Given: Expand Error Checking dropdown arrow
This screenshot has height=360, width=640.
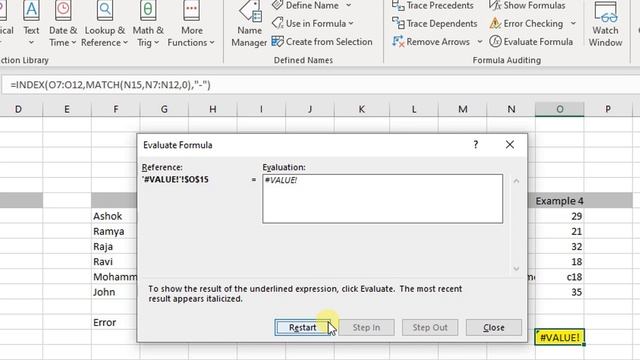Looking at the screenshot, I should coord(573,23).
